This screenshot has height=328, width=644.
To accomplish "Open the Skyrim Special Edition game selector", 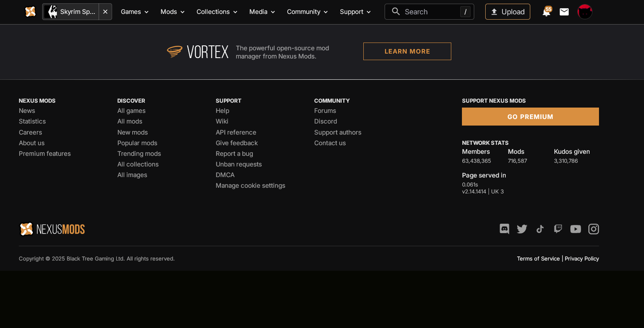I will coord(71,12).
